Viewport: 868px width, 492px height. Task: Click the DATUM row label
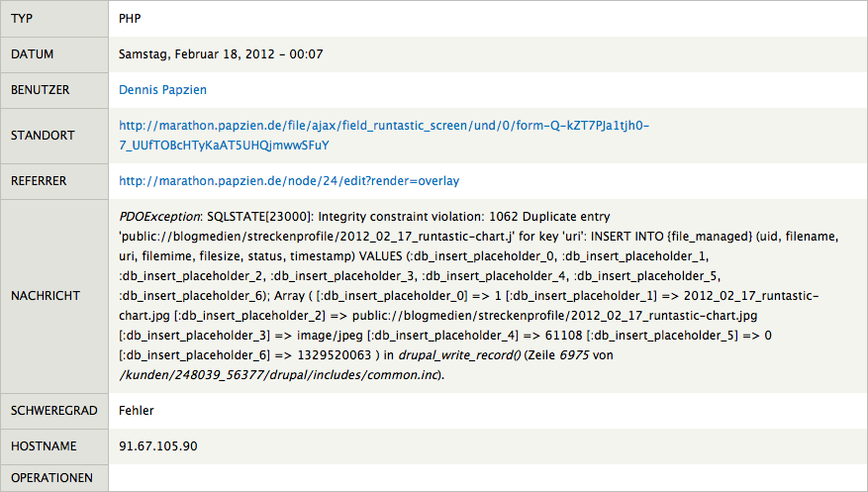(32, 54)
